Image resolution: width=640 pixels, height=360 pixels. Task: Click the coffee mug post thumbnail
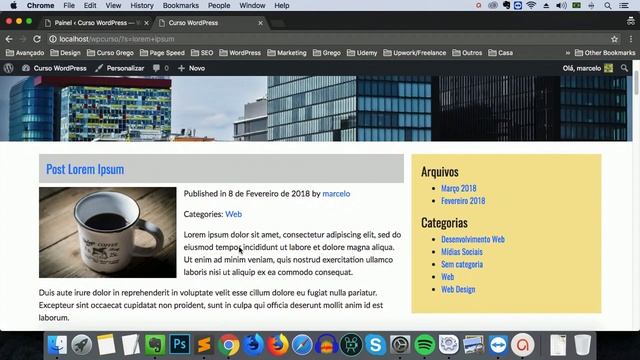[x=108, y=233]
